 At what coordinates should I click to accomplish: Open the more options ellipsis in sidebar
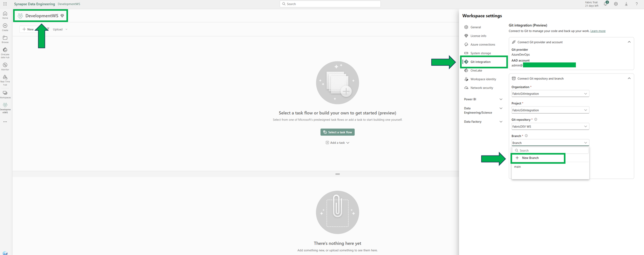coord(5,122)
